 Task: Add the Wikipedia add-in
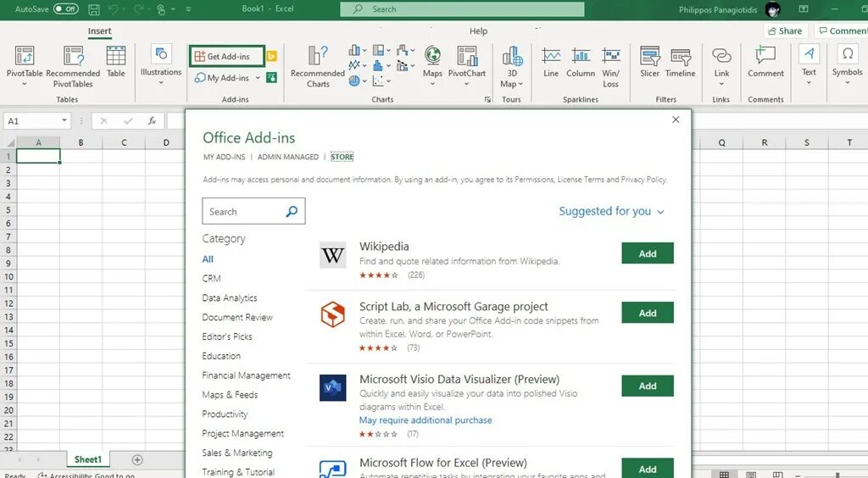pyautogui.click(x=648, y=253)
